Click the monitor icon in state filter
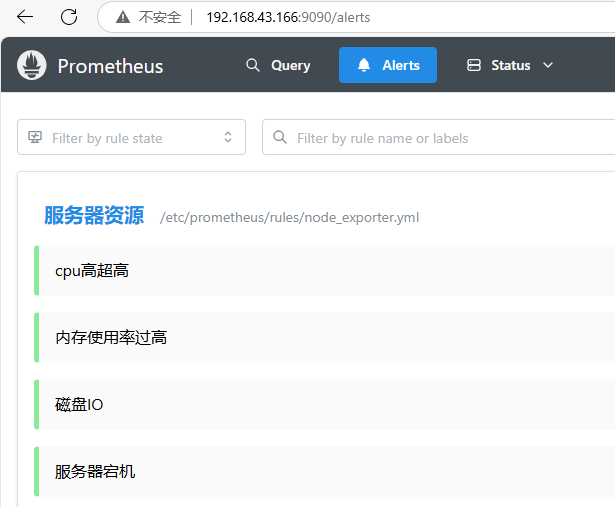615x507 pixels. point(35,137)
